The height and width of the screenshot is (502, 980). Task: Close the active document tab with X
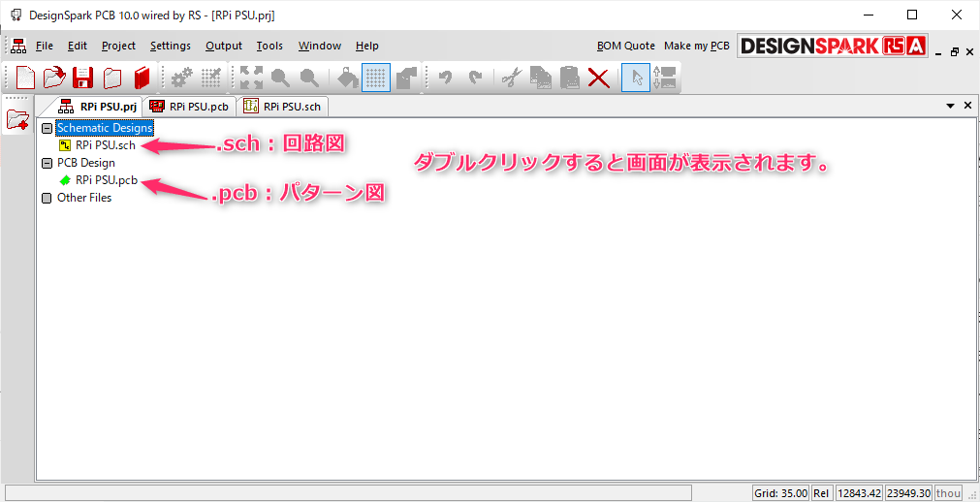(x=967, y=106)
